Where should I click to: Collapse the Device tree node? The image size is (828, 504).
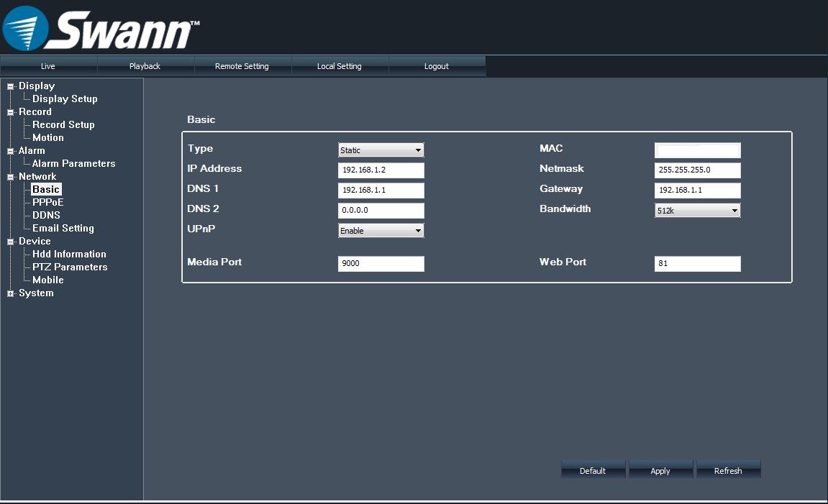tap(10, 242)
